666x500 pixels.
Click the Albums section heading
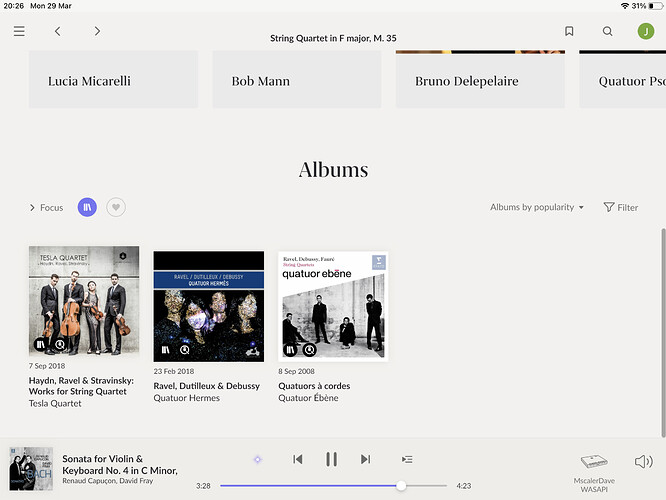[333, 170]
